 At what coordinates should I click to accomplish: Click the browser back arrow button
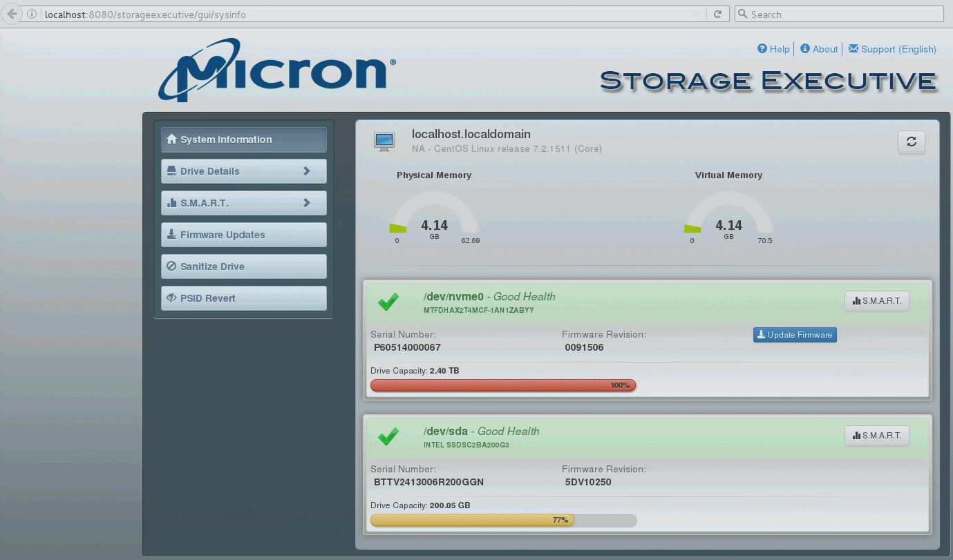[12, 14]
